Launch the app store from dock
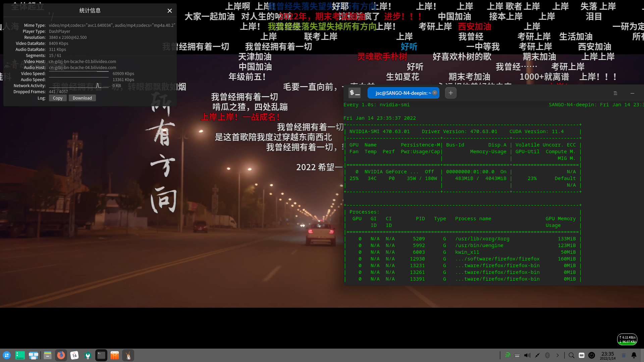644x362 pixels. coord(115,355)
